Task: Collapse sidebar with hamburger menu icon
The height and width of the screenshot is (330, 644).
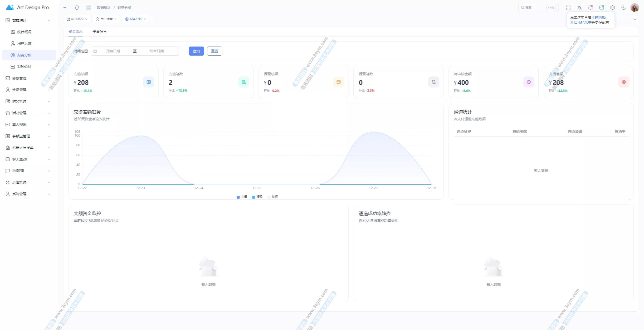Action: click(x=65, y=8)
